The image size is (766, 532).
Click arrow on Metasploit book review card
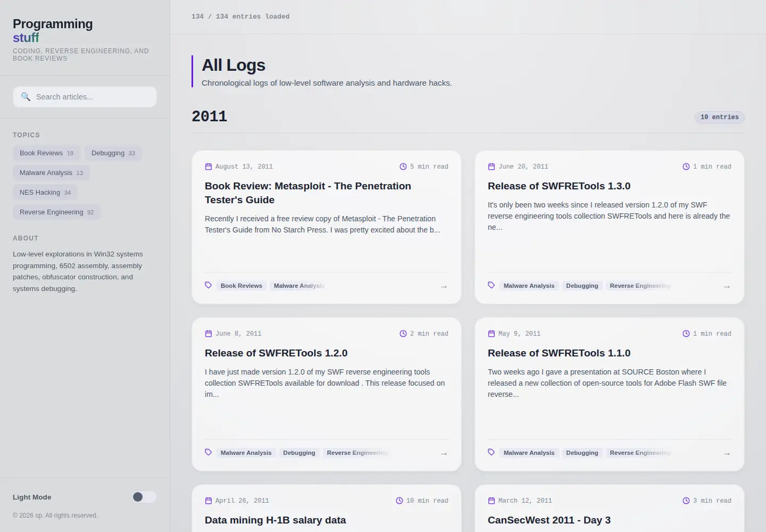[444, 287]
